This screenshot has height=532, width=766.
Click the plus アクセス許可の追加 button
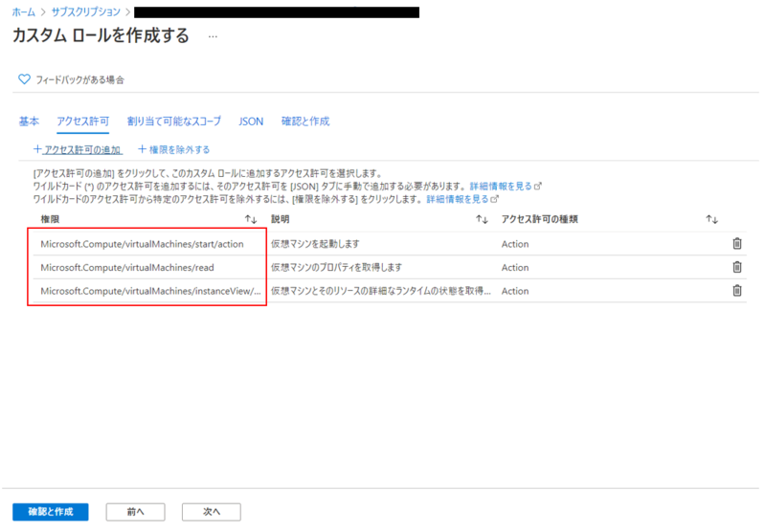[78, 149]
